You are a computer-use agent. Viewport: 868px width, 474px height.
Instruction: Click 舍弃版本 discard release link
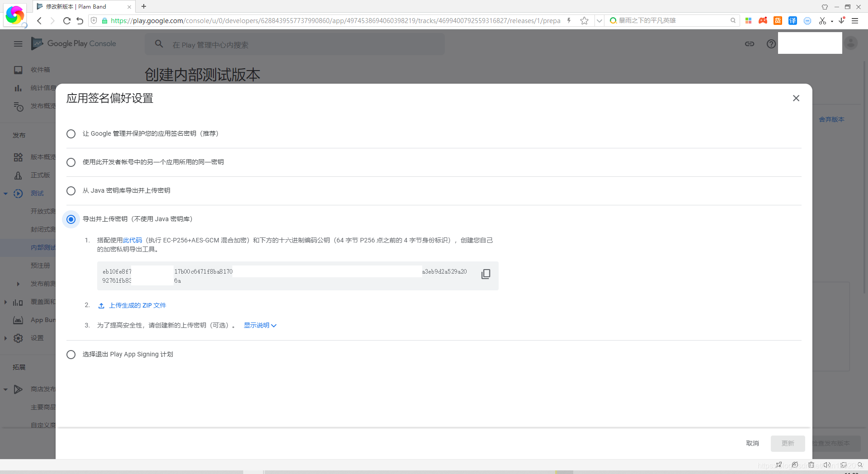tap(831, 119)
